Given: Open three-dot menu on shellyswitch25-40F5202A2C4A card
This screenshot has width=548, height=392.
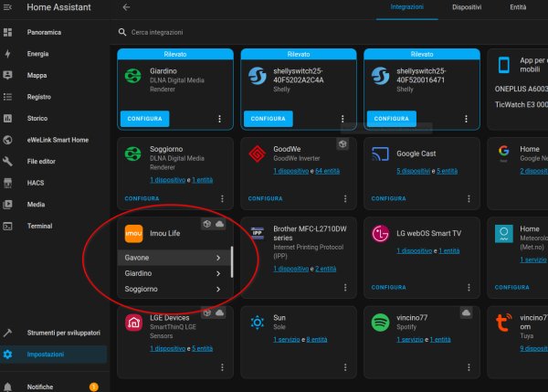Looking at the screenshot, I should tap(342, 119).
